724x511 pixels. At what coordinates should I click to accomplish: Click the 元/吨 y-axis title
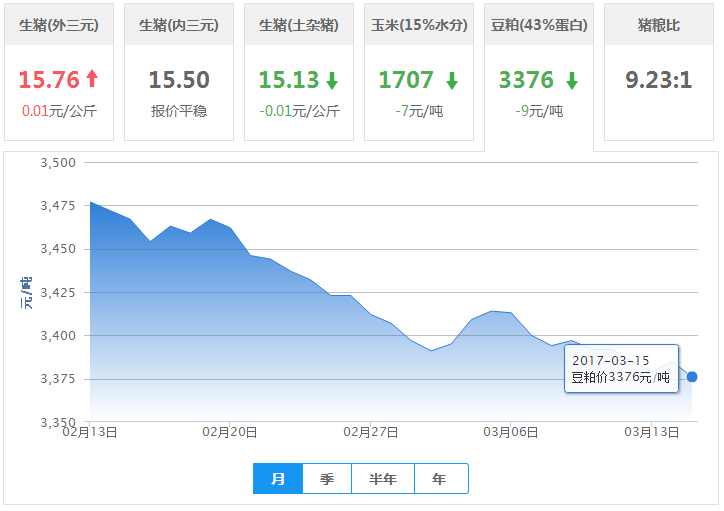click(x=26, y=293)
